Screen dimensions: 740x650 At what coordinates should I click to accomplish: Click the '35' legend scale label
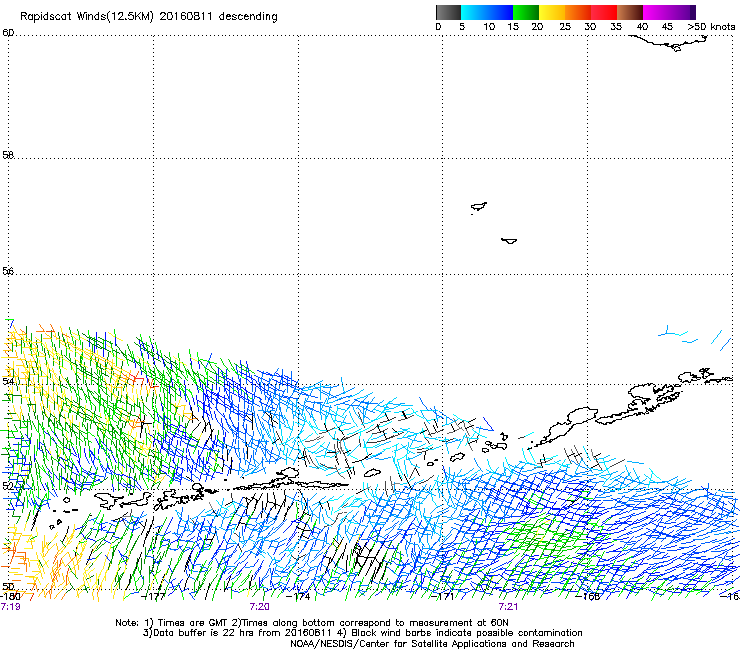[x=616, y=27]
